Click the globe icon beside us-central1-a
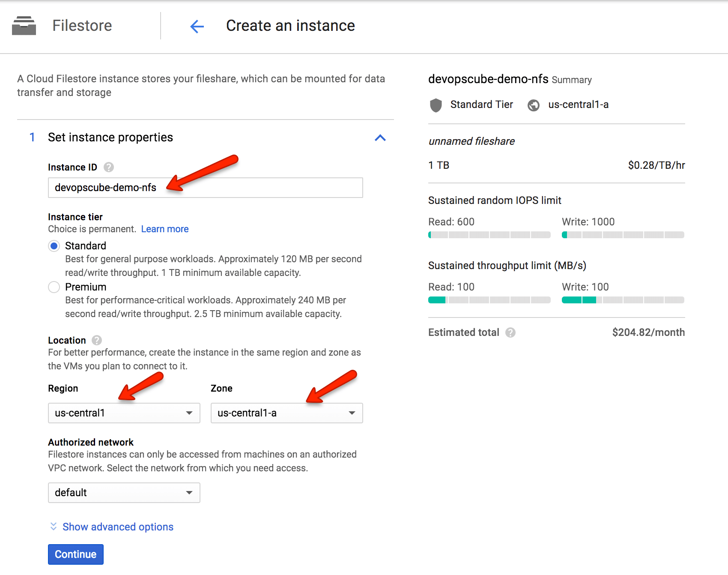This screenshot has height=575, width=728. [534, 105]
